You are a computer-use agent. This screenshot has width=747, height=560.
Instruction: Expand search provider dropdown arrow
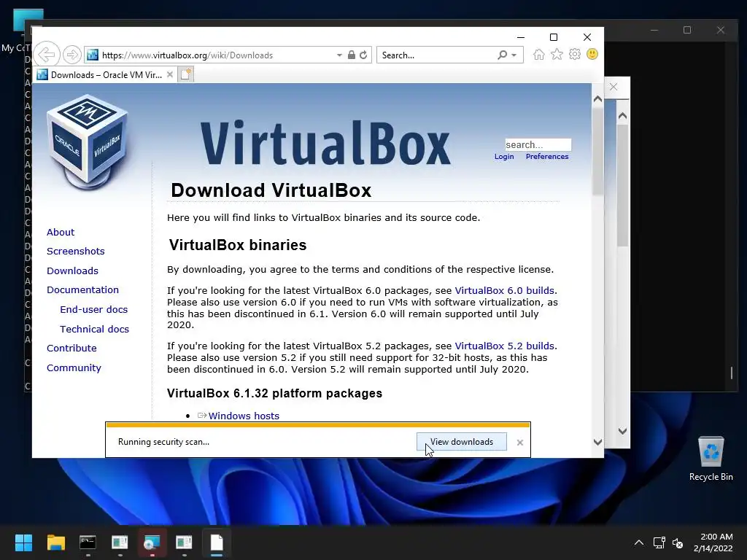[x=514, y=55]
